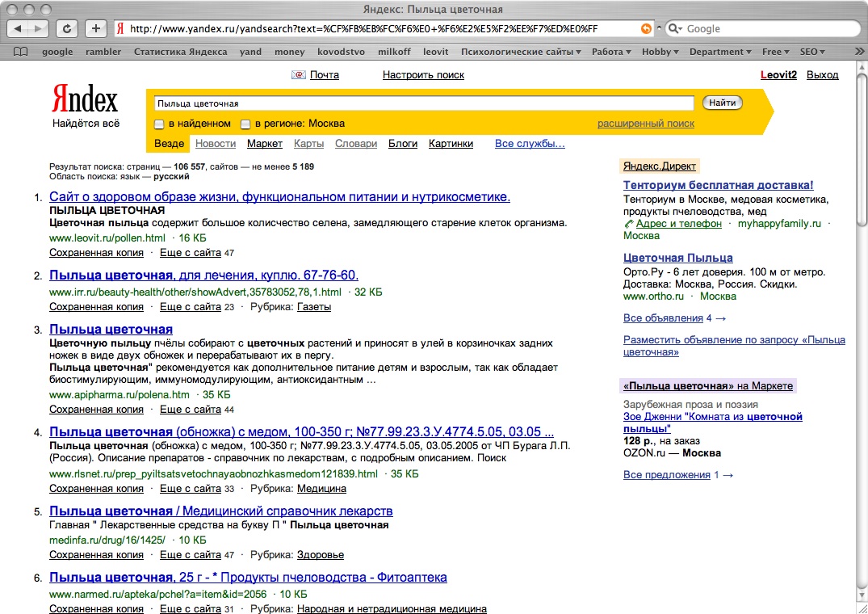Open расширенный поиск link
Image resolution: width=868 pixels, height=614 pixels.
click(645, 124)
